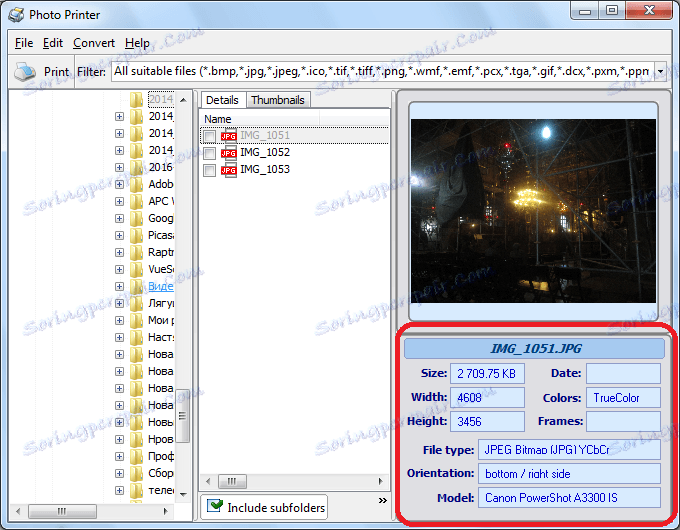Select the Наст folder in tree

pos(160,337)
